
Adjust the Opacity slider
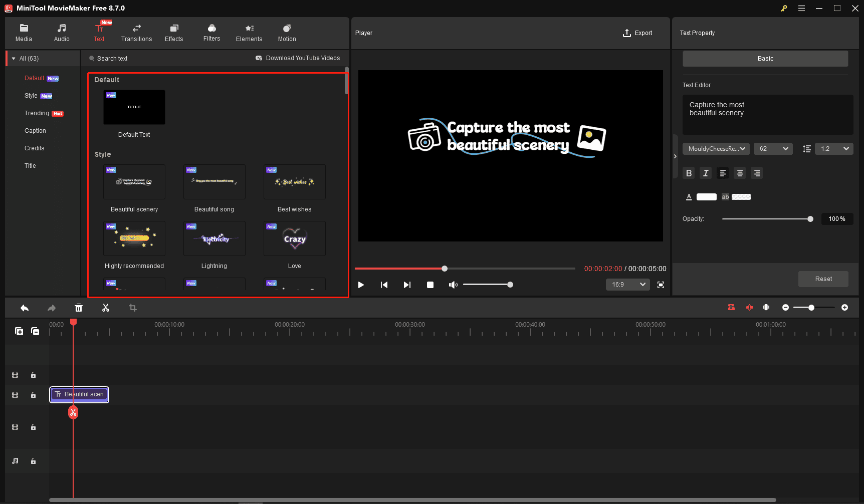point(767,219)
